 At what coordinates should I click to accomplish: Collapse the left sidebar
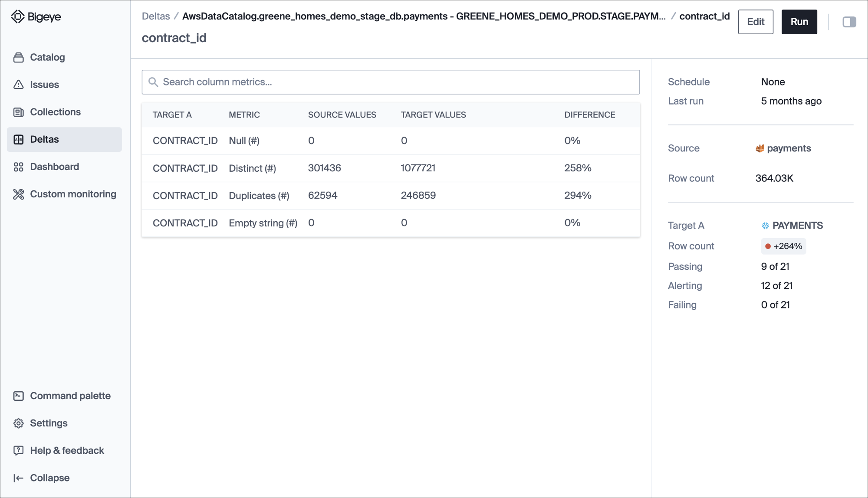pyautogui.click(x=42, y=478)
